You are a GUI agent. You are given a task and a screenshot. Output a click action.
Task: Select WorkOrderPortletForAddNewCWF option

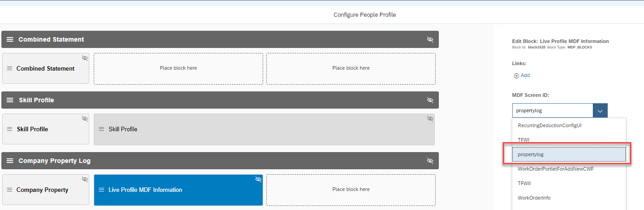[x=569, y=169]
